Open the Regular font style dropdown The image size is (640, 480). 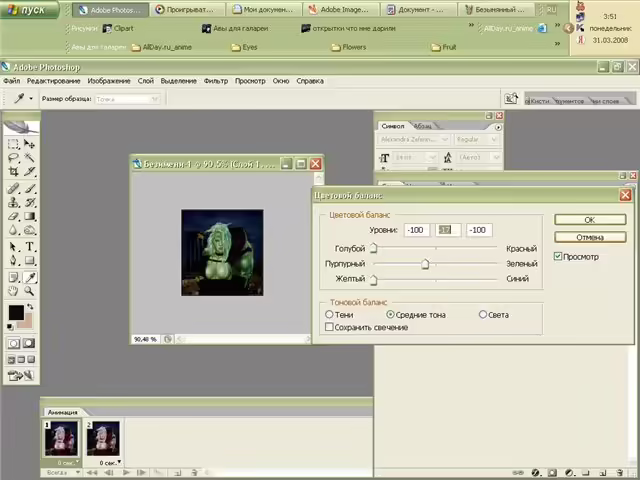(x=476, y=140)
